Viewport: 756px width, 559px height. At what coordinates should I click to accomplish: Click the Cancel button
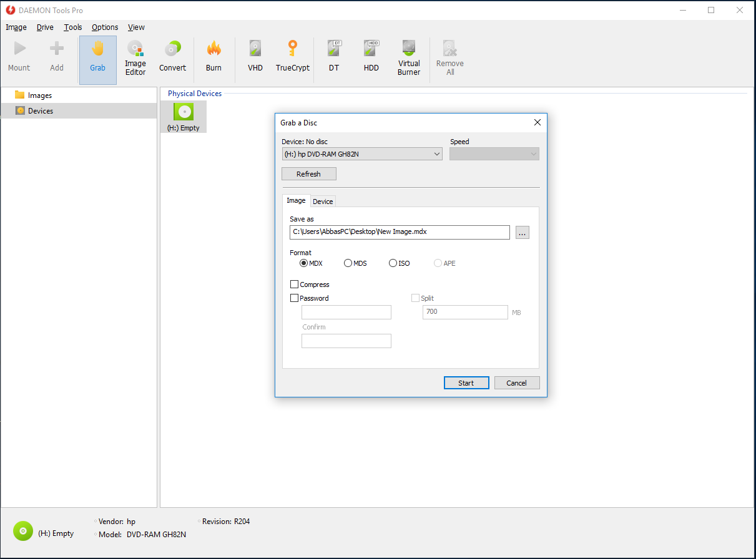pos(517,383)
